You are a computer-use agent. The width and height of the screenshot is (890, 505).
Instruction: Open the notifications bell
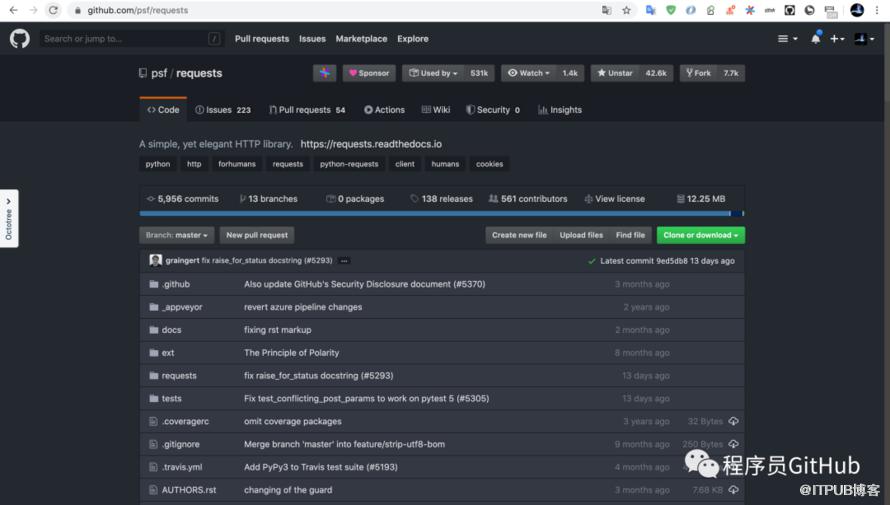click(816, 39)
